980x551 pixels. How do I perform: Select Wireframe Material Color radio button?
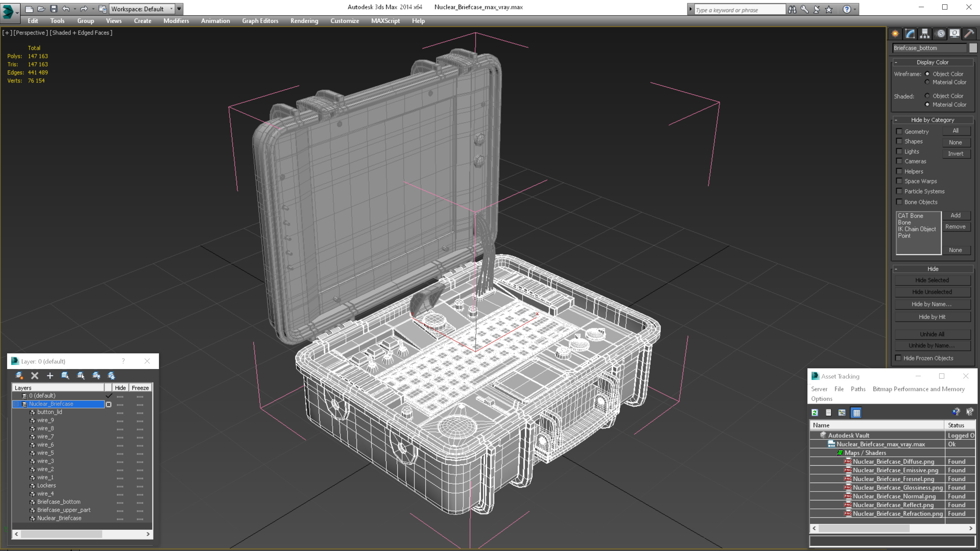[x=927, y=82]
